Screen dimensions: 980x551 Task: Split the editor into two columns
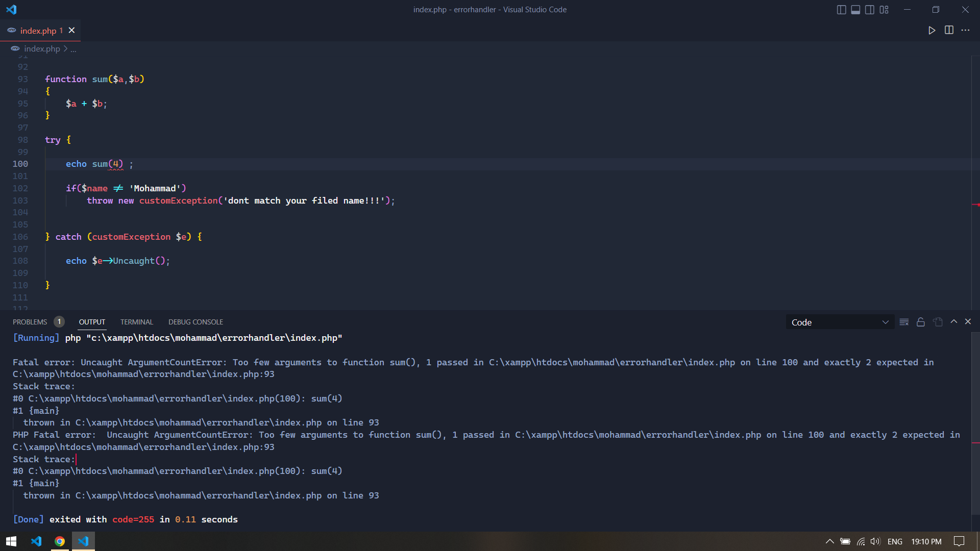[x=949, y=30]
